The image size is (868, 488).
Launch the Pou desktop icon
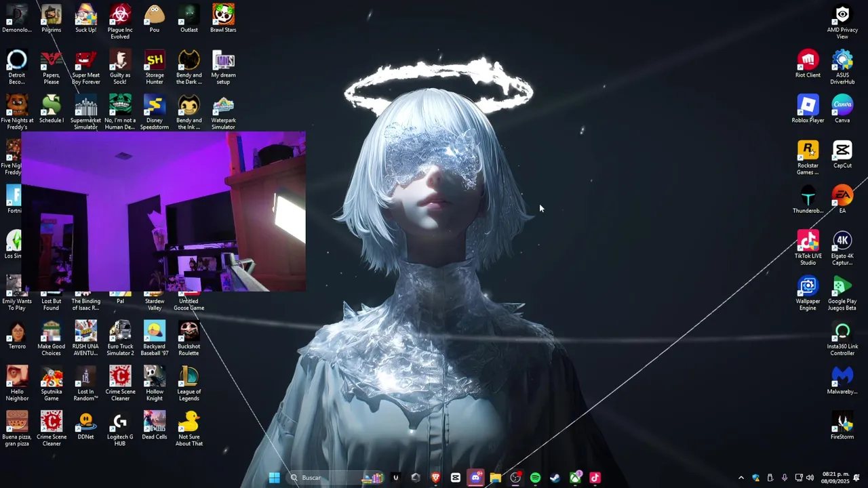(155, 18)
